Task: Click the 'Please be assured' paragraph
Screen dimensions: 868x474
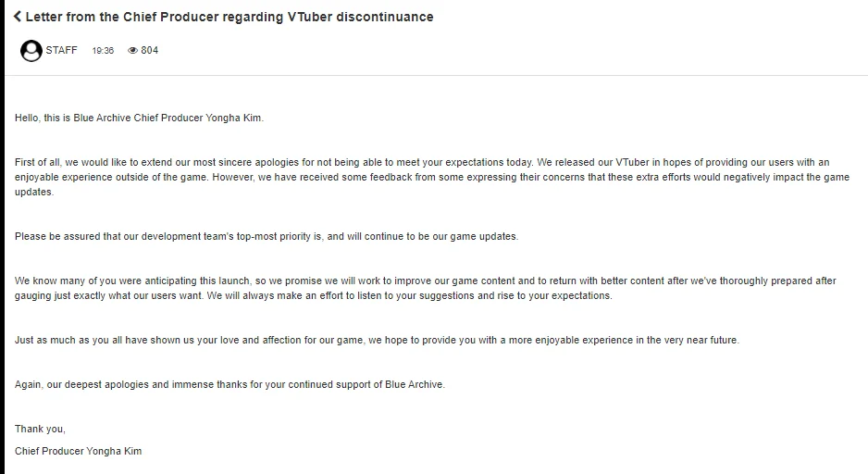Action: click(x=267, y=236)
